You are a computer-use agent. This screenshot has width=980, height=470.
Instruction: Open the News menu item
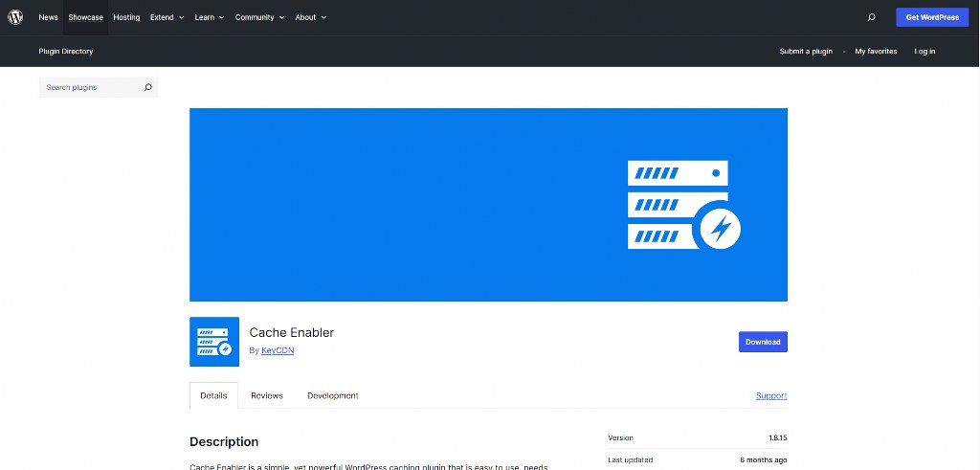point(48,17)
